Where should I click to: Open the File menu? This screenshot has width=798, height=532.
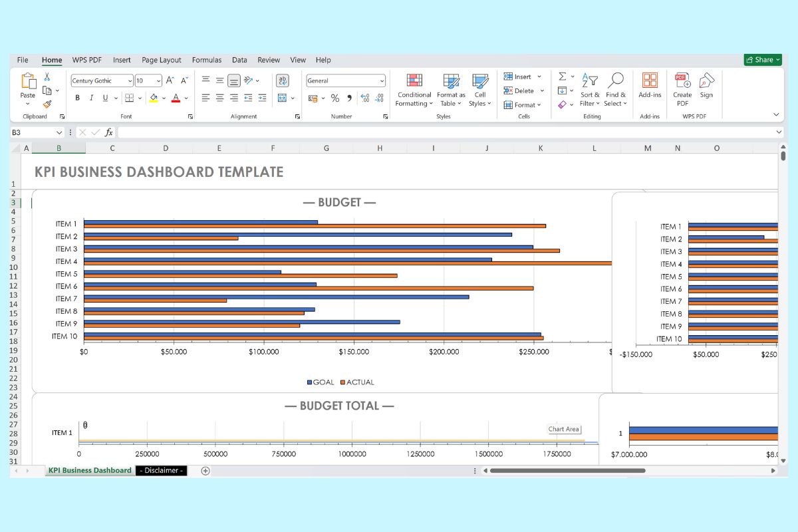[x=23, y=60]
